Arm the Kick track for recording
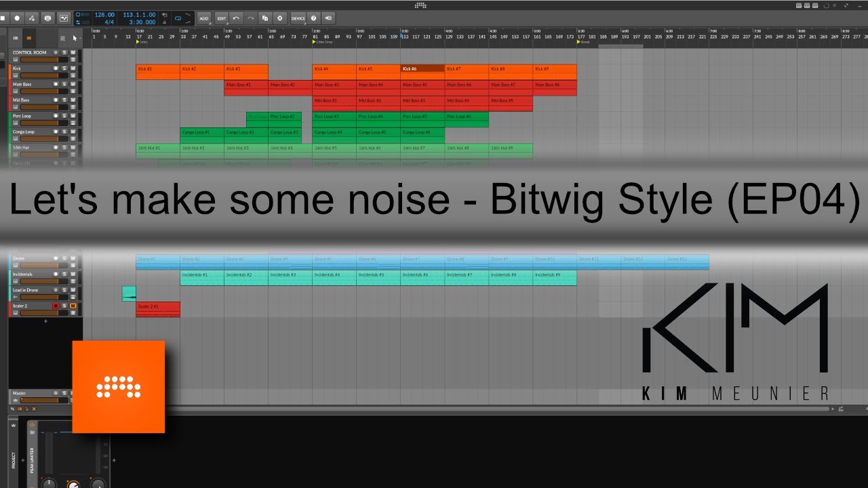 click(x=56, y=68)
